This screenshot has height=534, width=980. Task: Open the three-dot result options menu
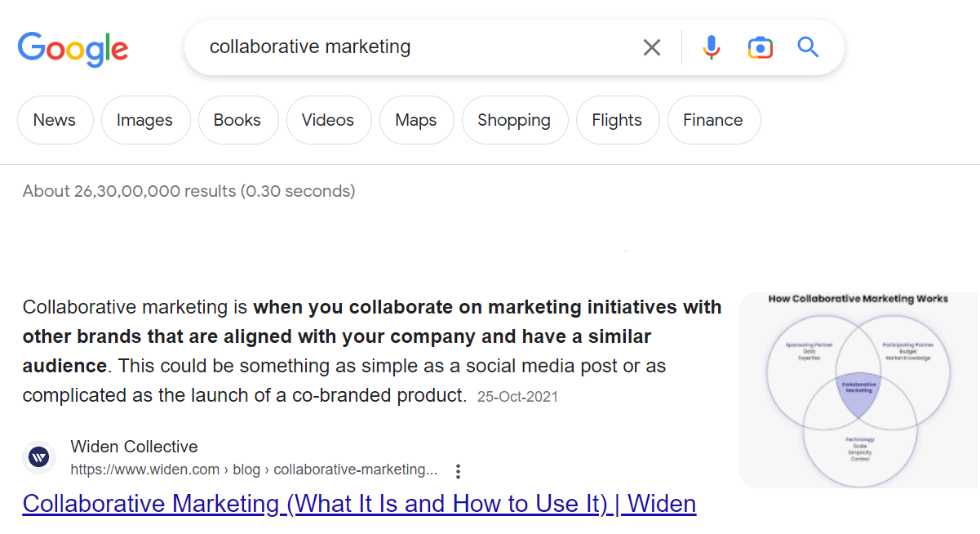point(459,471)
